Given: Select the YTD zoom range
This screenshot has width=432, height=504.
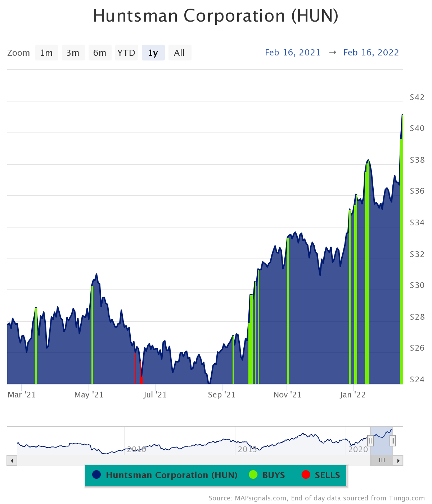Looking at the screenshot, I should [127, 53].
